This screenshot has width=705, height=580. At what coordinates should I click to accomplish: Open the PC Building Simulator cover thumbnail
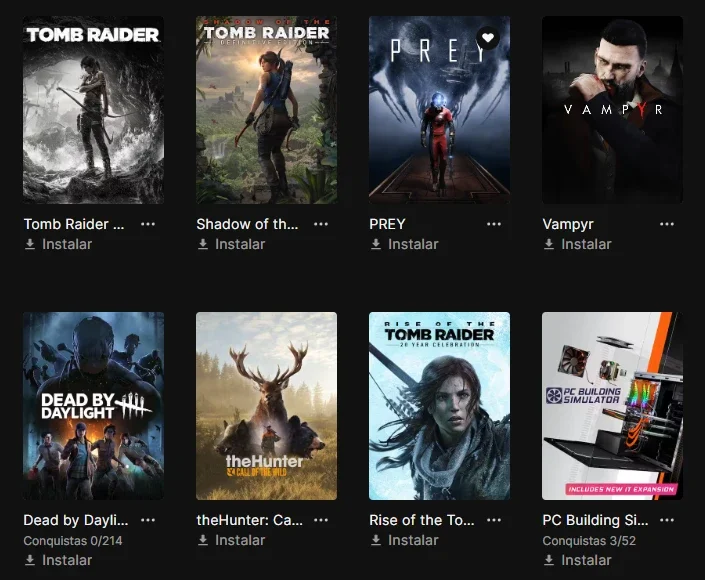tap(612, 406)
